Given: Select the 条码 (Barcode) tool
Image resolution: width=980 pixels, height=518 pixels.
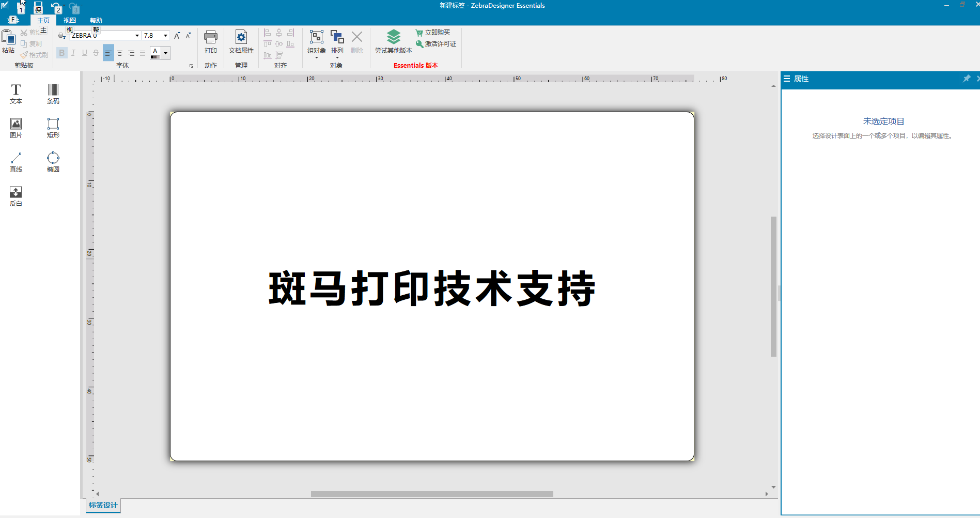Looking at the screenshot, I should pos(53,93).
